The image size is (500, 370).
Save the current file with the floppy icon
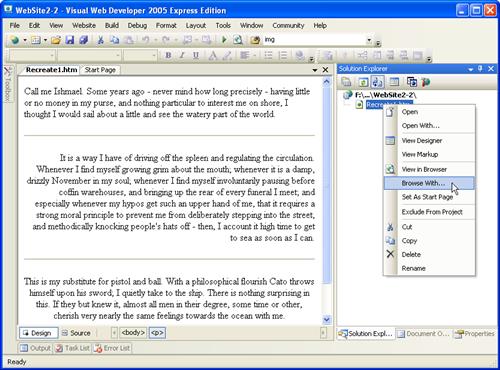coord(70,40)
